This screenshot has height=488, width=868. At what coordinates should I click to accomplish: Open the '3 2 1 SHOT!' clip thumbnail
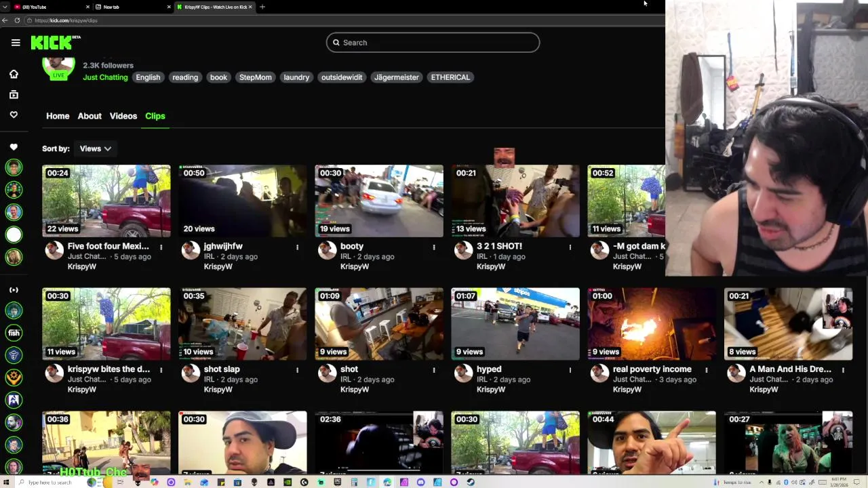(515, 201)
